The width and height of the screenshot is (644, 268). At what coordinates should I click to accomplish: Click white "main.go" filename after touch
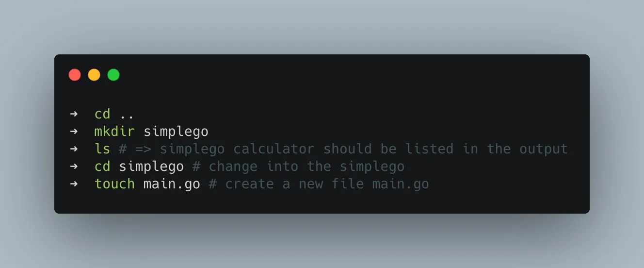tap(172, 184)
